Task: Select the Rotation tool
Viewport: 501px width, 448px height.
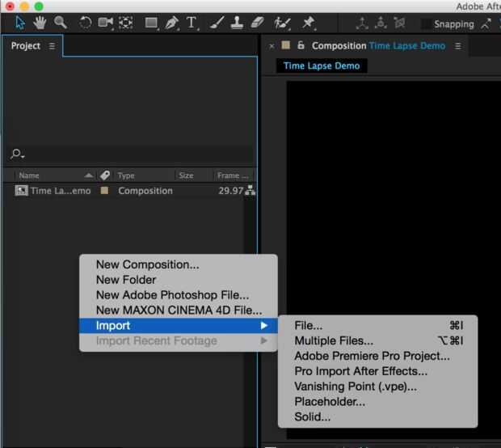Action: pos(85,23)
